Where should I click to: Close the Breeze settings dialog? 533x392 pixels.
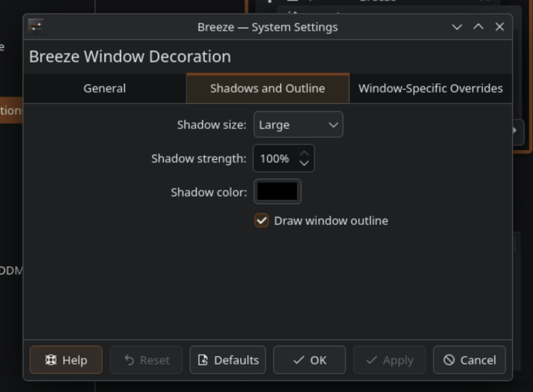(x=499, y=27)
